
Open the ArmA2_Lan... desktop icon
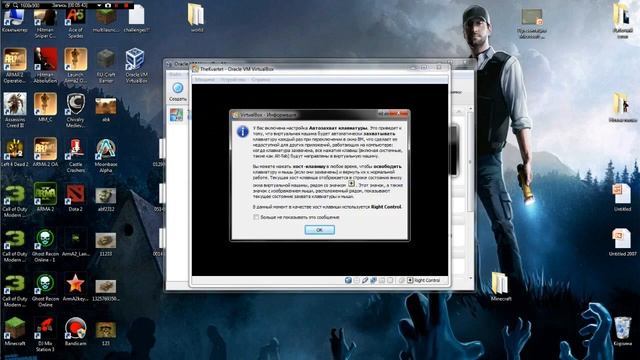(x=76, y=243)
